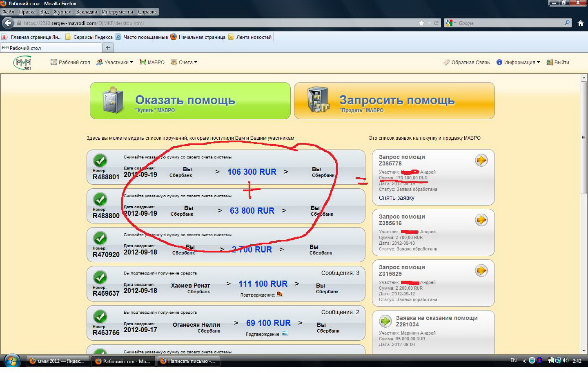This screenshot has height=373, width=588.
Task: Open the Правка menu
Action: (x=27, y=12)
